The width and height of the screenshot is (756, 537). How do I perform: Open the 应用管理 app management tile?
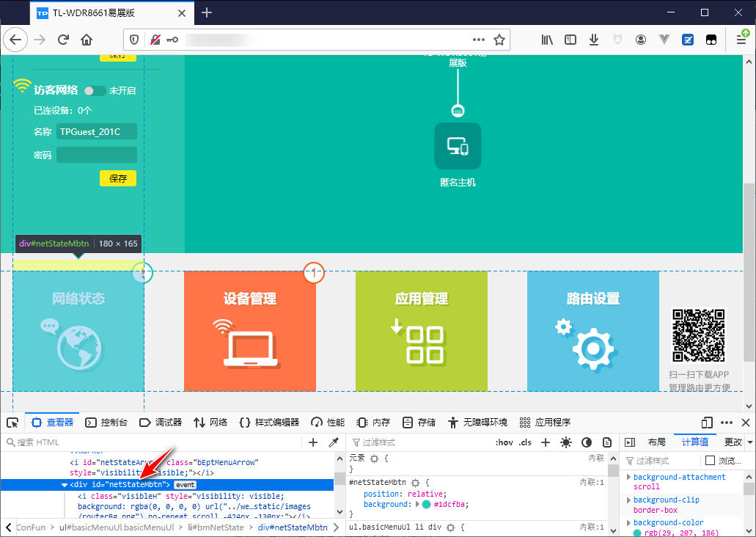click(x=422, y=331)
